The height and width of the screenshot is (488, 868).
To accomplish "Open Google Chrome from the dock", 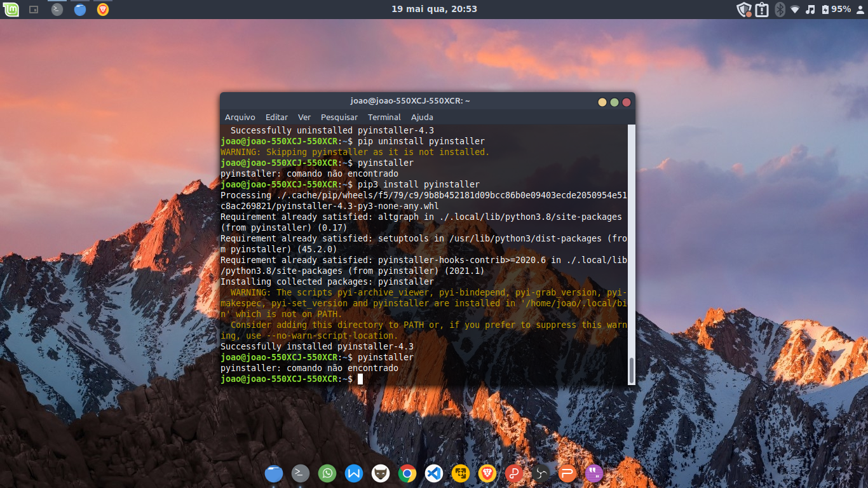I will tap(407, 473).
